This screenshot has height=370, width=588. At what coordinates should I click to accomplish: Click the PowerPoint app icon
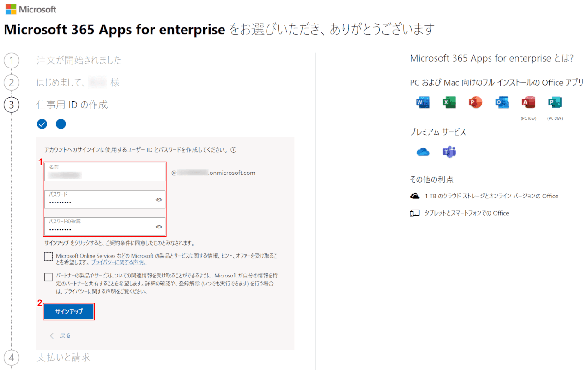(475, 102)
